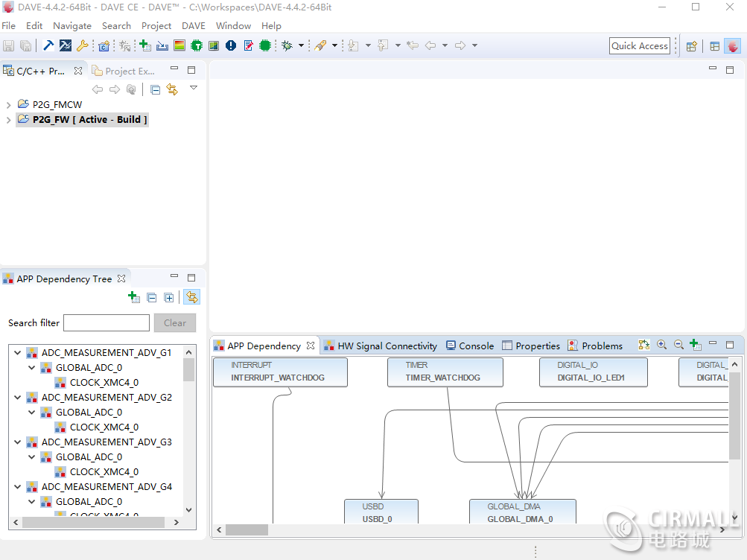Toggle Link with Editor in APP Dependency Tree
This screenshot has height=560, width=747.
click(191, 297)
